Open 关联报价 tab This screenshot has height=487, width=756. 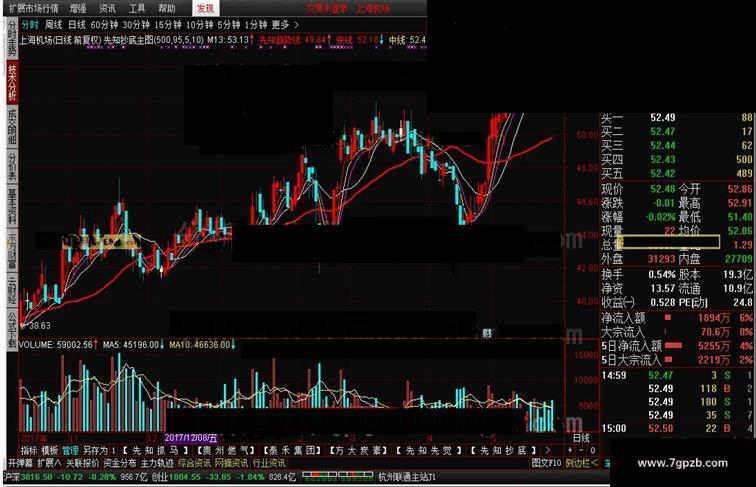coord(82,463)
